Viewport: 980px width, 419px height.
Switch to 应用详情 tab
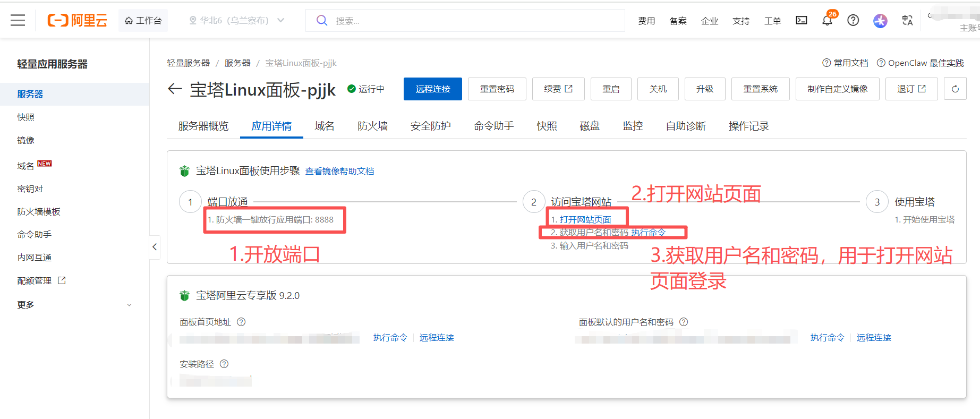271,126
